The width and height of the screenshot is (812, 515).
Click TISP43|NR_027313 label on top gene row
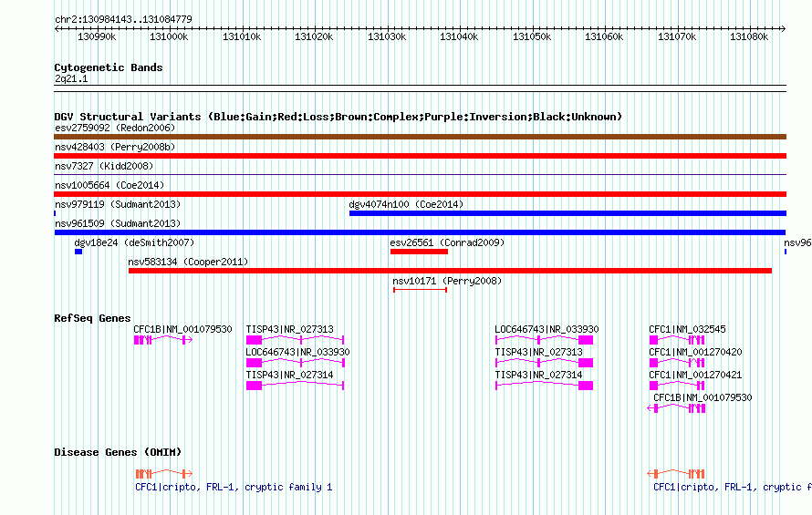(289, 329)
